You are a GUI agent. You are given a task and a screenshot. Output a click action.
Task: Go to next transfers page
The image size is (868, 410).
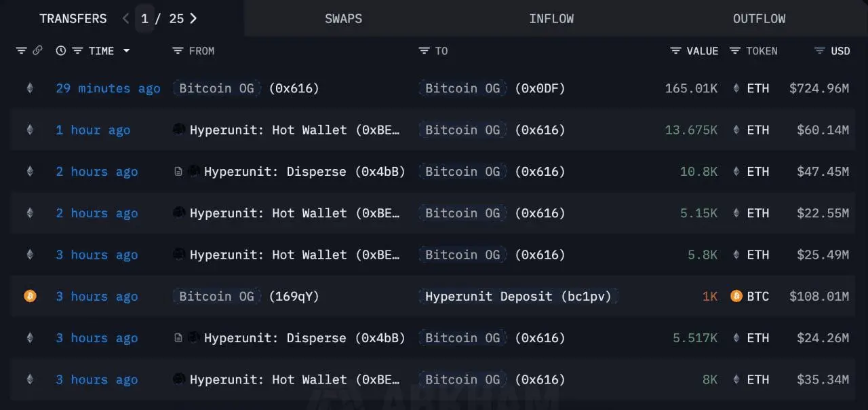click(x=193, y=18)
